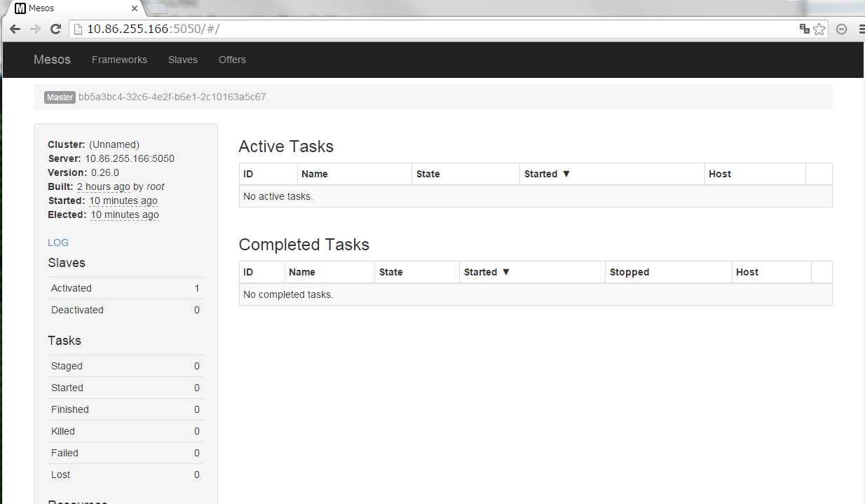Sort Active Tasks by ID column

(268, 174)
